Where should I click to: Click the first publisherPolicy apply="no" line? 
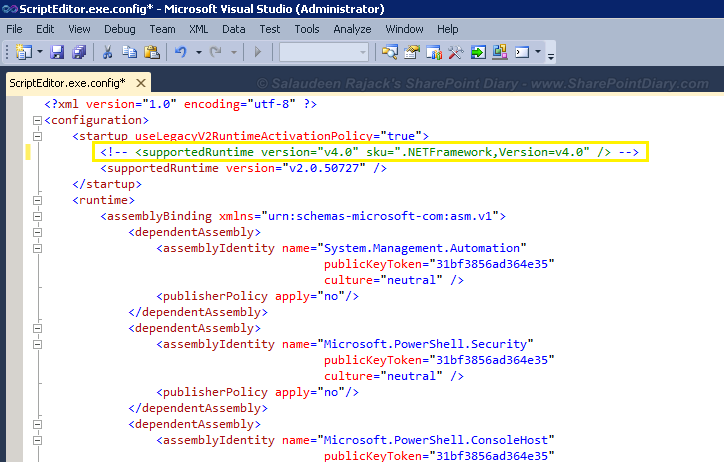point(258,296)
